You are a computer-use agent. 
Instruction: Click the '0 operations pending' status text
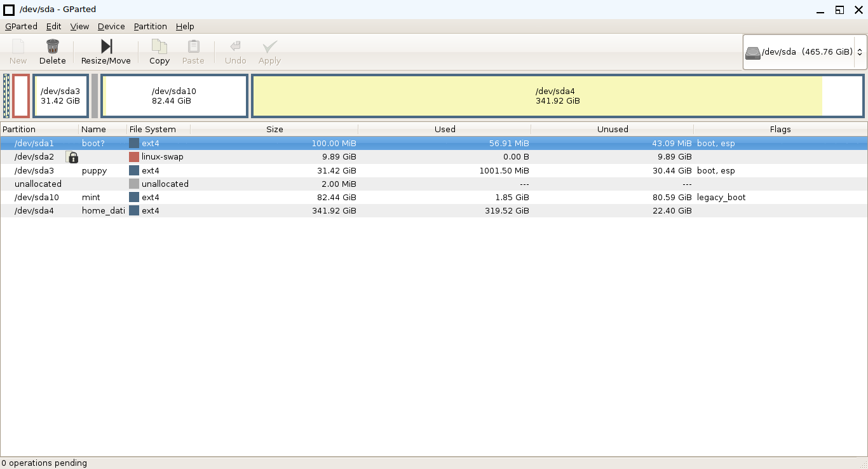44,463
